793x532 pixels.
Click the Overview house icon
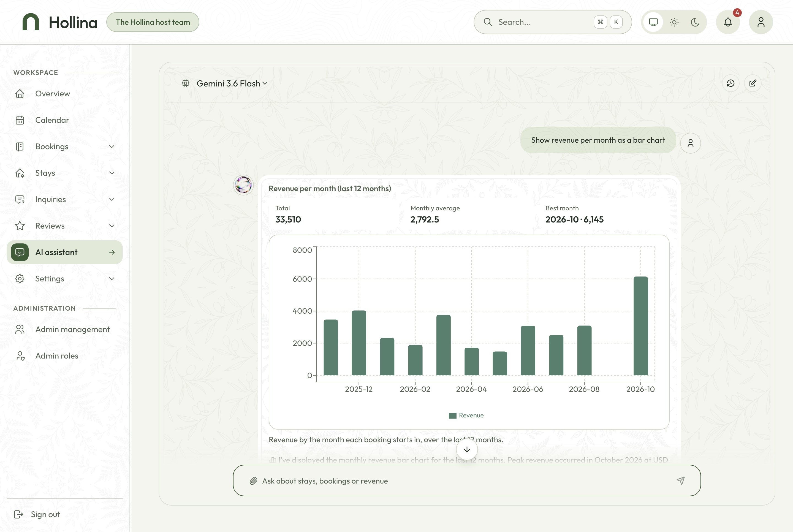click(x=20, y=94)
